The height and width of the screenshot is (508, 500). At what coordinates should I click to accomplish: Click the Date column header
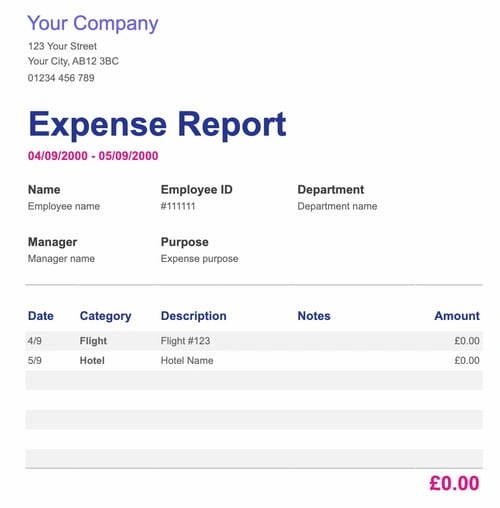pos(41,316)
